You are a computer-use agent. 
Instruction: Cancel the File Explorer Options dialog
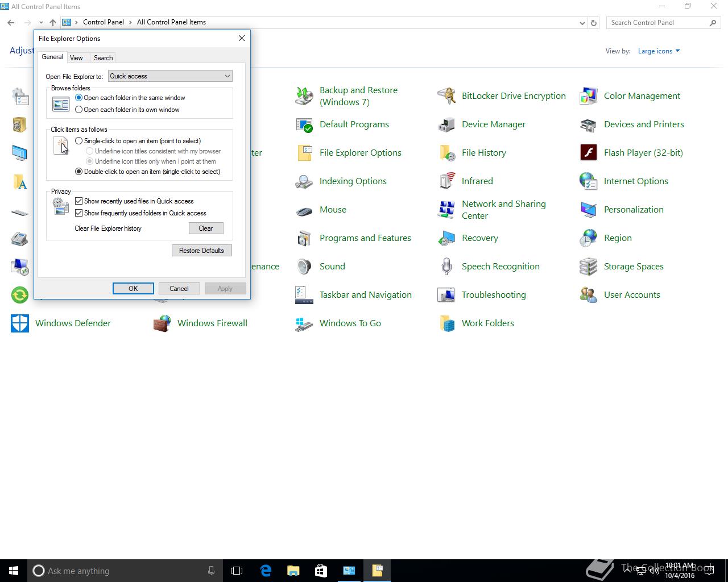point(179,289)
